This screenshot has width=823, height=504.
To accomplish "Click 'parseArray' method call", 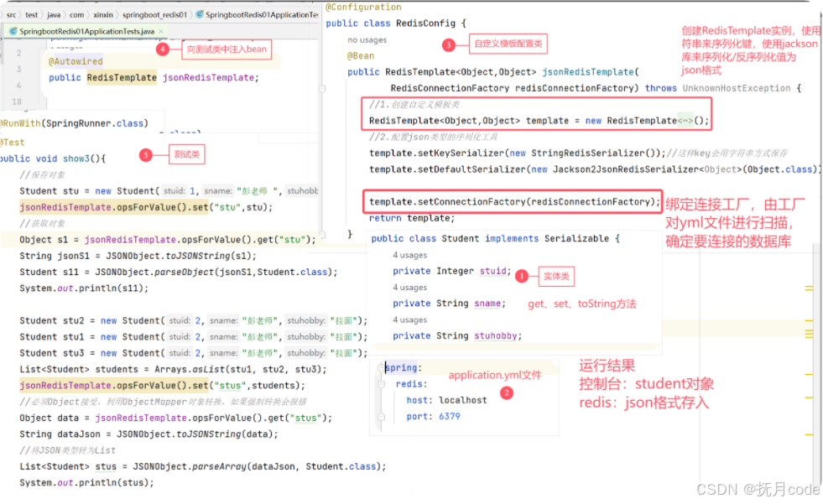I will (219, 467).
